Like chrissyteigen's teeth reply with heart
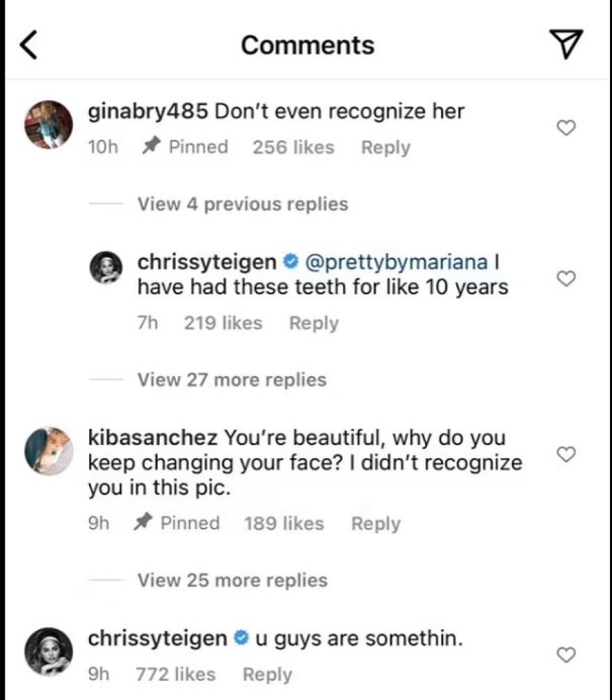Screen dimensions: 612x700 point(567,279)
